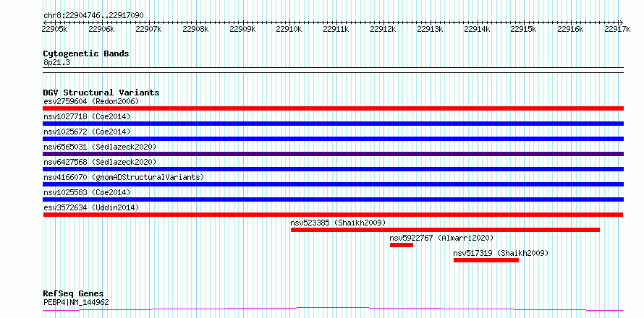
Task: Click nsv5922767 (Almarri2020) label
Action: 441,238
